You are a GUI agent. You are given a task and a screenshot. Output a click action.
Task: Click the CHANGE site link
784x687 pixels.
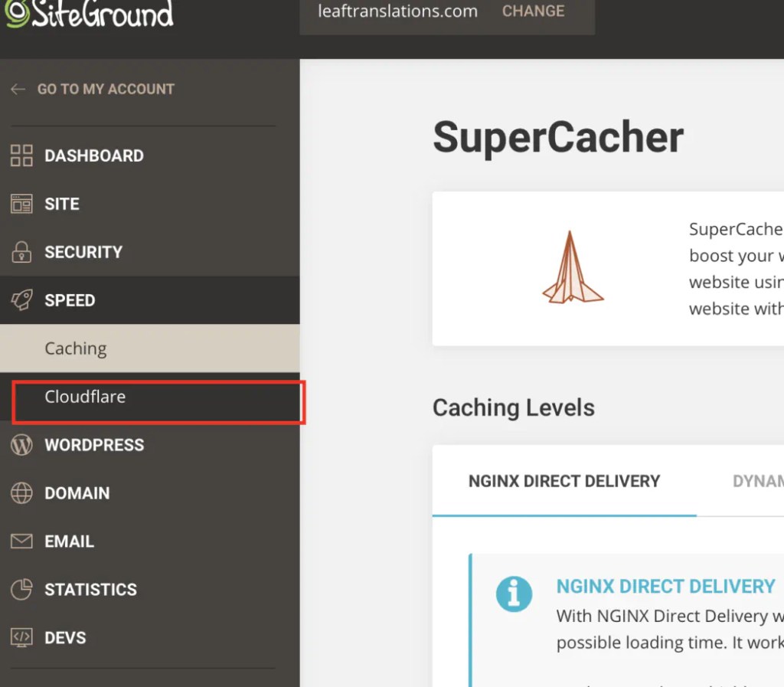click(x=533, y=11)
